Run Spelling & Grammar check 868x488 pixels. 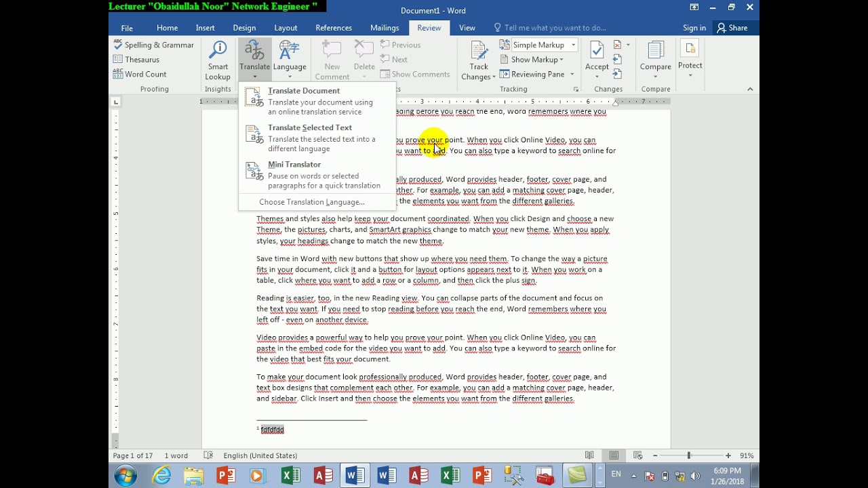[154, 45]
